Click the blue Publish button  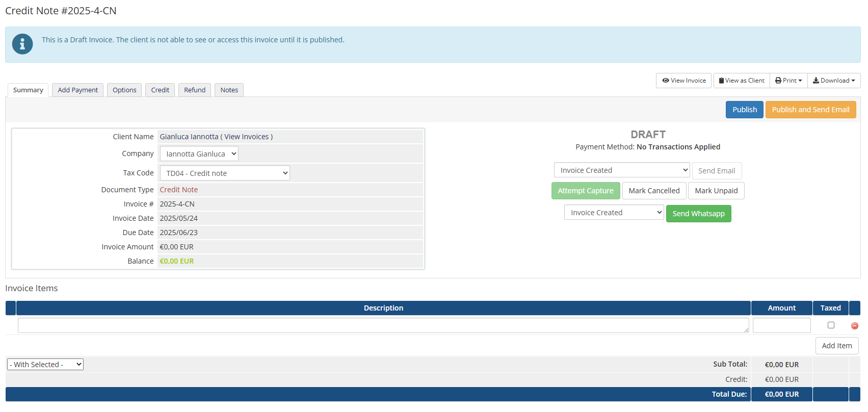pyautogui.click(x=744, y=110)
